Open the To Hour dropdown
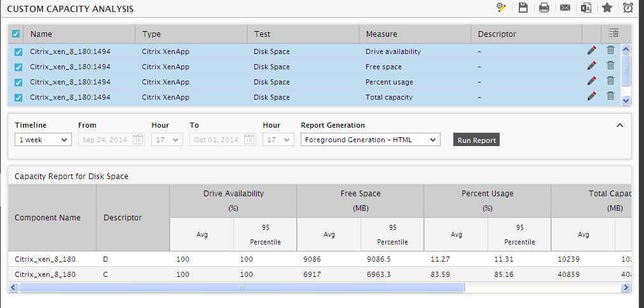The width and height of the screenshot is (644, 308). click(278, 140)
